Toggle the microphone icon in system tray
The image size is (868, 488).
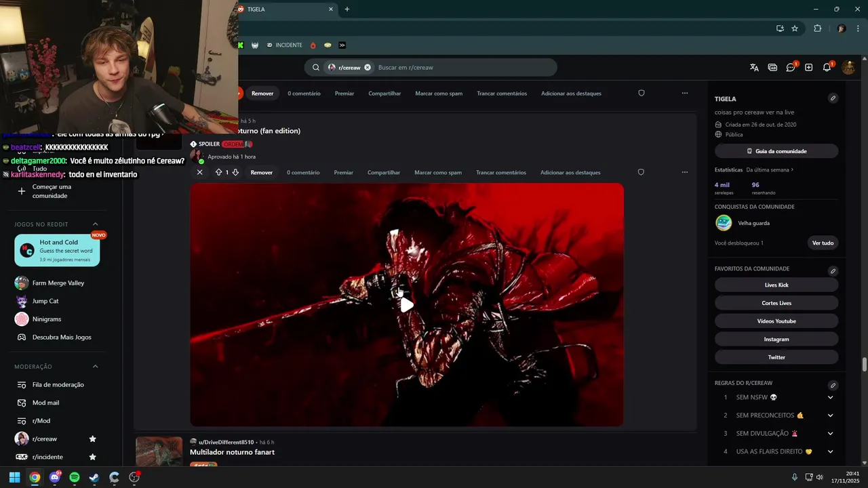point(795,477)
